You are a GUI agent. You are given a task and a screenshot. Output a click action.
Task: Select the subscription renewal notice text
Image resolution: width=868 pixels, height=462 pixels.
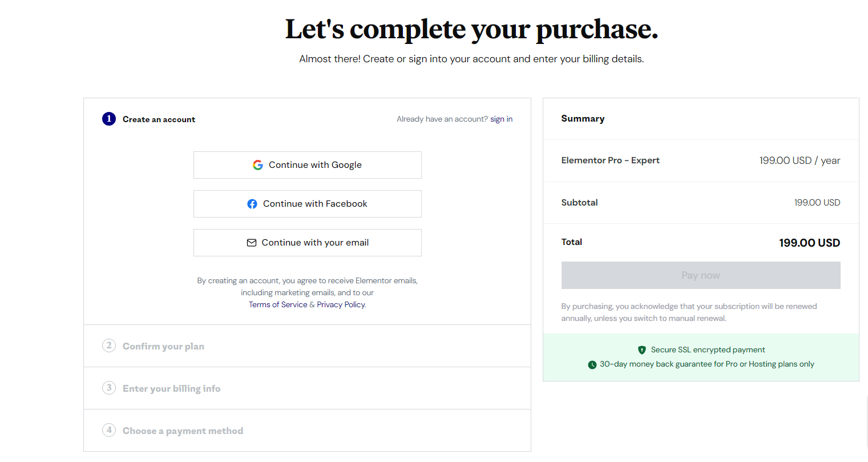tap(689, 312)
